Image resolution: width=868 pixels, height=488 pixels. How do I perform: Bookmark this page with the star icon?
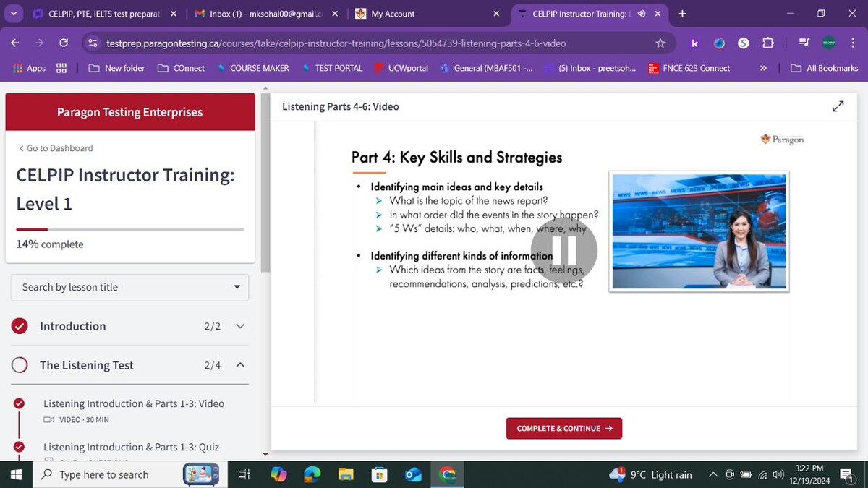click(660, 43)
